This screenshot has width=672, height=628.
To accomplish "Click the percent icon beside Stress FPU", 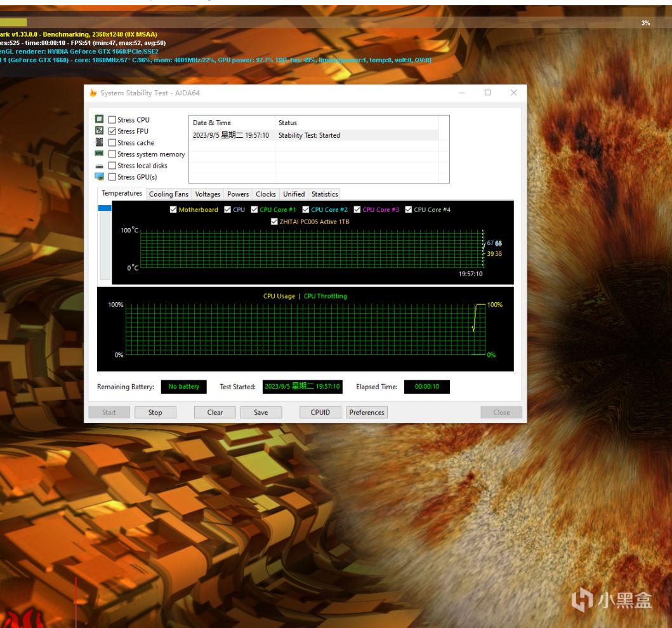I will [100, 130].
